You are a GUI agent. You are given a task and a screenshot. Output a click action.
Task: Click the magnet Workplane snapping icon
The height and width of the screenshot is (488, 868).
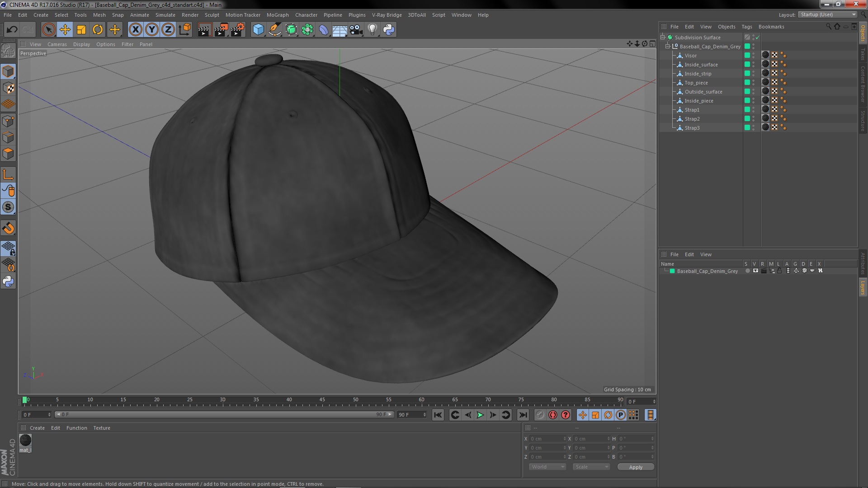pos(8,228)
